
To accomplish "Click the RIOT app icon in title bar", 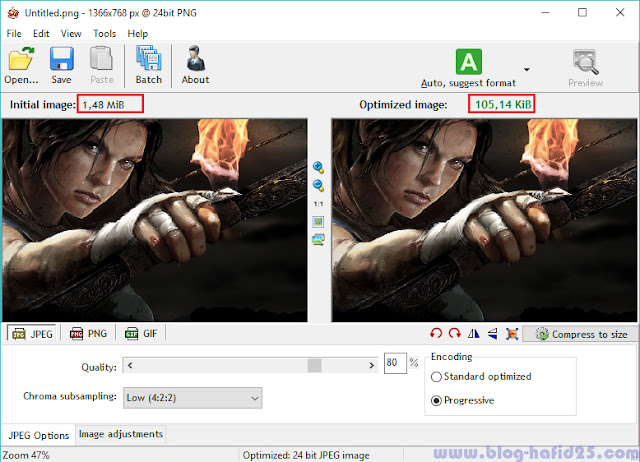I will [x=13, y=13].
